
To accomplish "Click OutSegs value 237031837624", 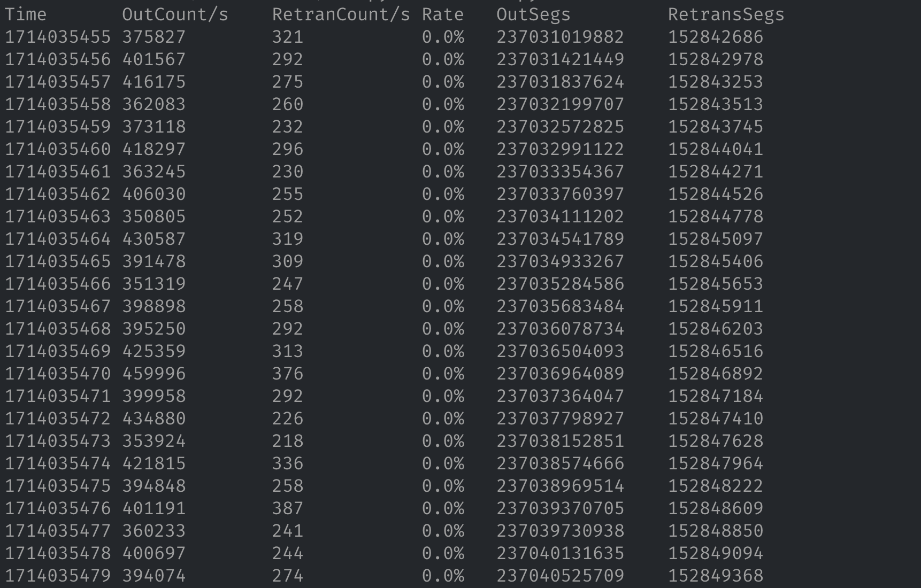I will point(561,82).
